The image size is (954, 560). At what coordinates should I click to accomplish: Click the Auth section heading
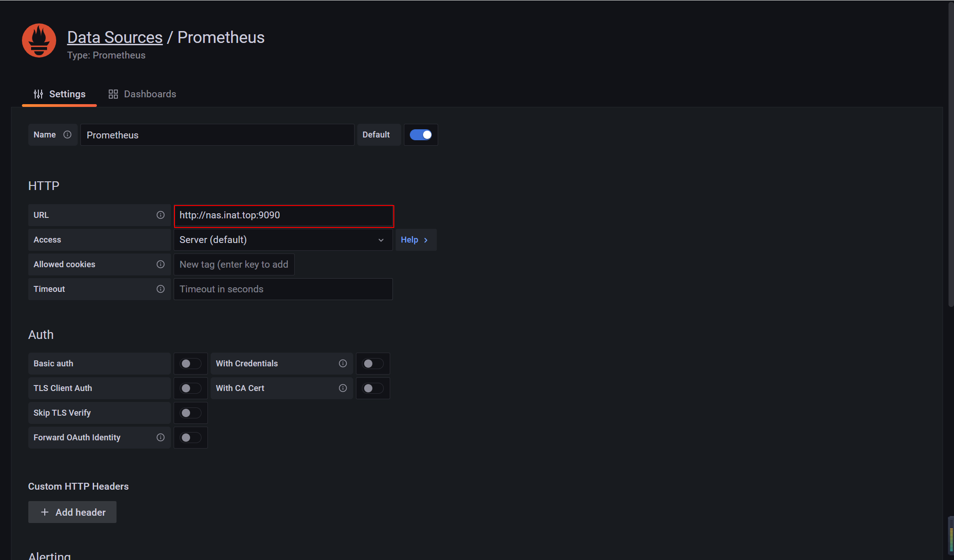[41, 335]
